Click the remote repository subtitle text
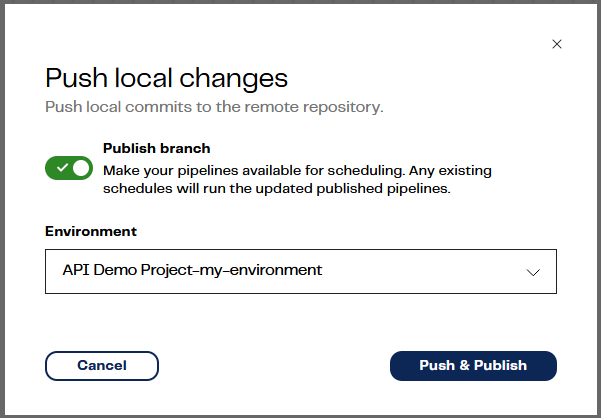 [214, 107]
